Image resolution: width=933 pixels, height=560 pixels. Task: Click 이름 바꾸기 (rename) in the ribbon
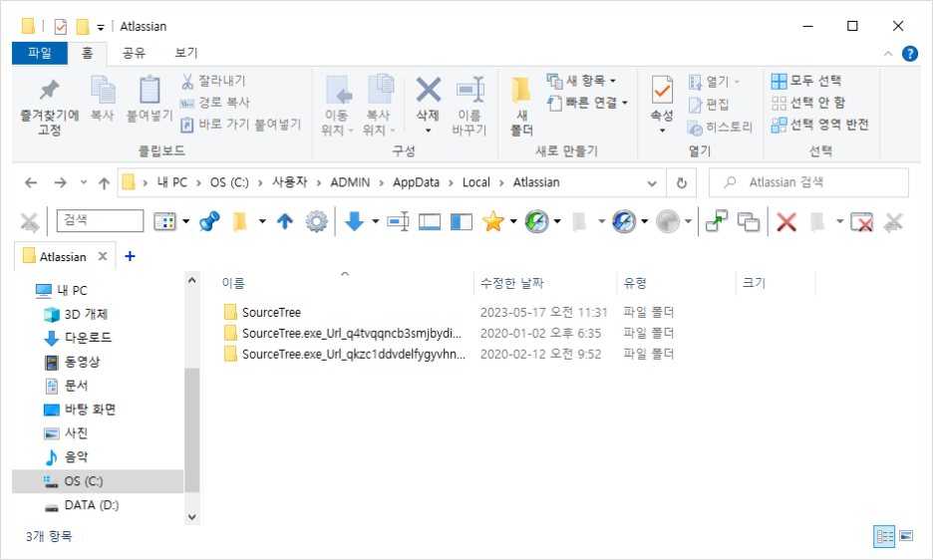pos(469,107)
